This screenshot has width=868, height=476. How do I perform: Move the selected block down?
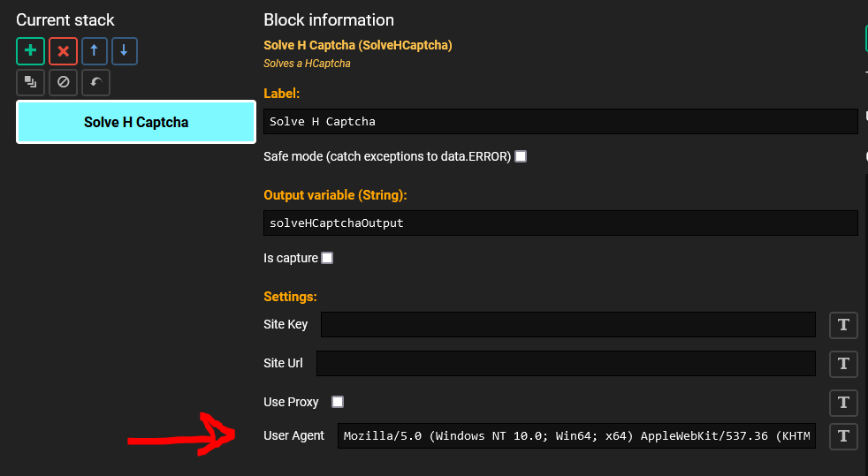[124, 51]
